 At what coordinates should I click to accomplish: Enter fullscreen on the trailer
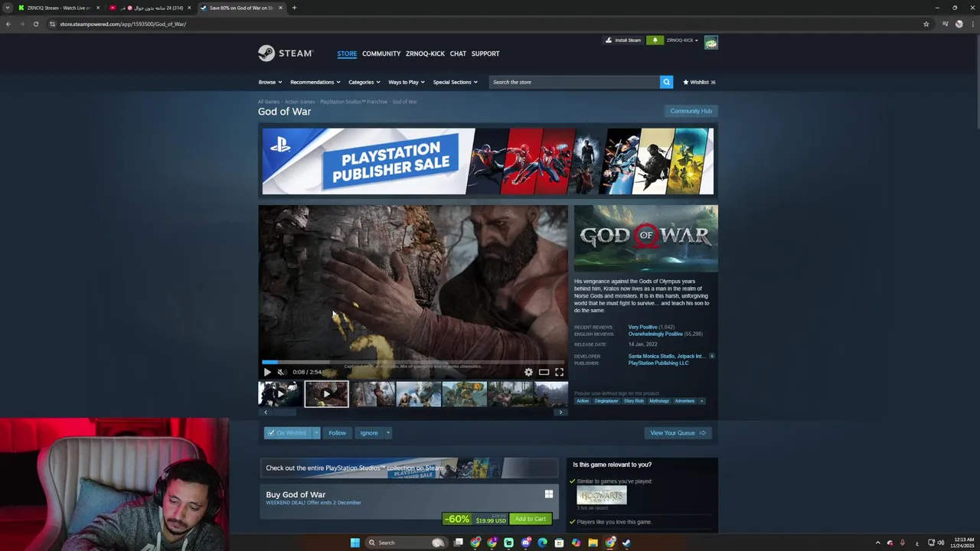click(x=559, y=372)
